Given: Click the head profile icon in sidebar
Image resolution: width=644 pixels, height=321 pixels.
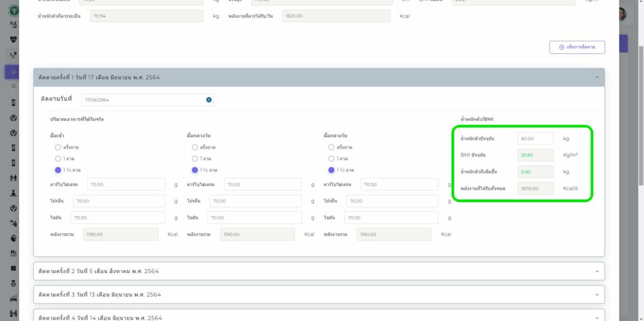Looking at the screenshot, I should coord(13,238).
